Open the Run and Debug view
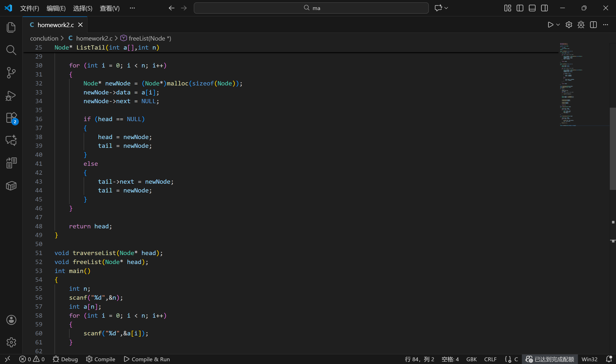The height and width of the screenshot is (364, 616). (x=11, y=96)
